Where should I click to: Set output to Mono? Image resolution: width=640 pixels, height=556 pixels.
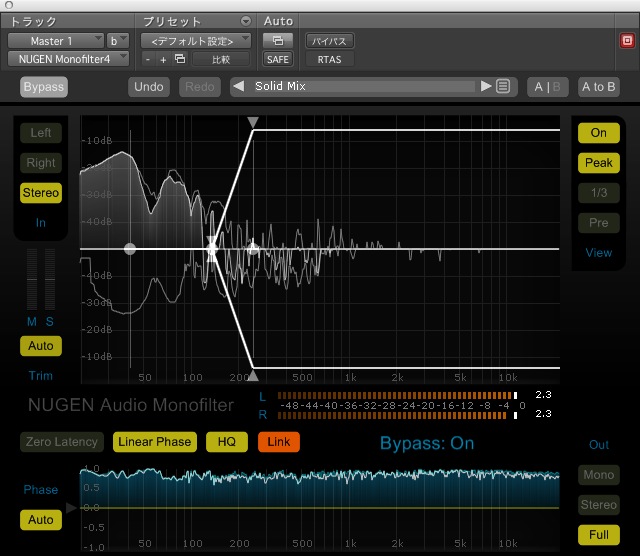click(x=598, y=475)
